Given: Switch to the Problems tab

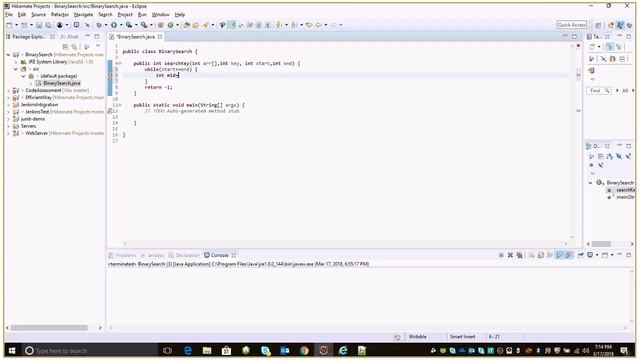Looking at the screenshot, I should click(x=122, y=255).
